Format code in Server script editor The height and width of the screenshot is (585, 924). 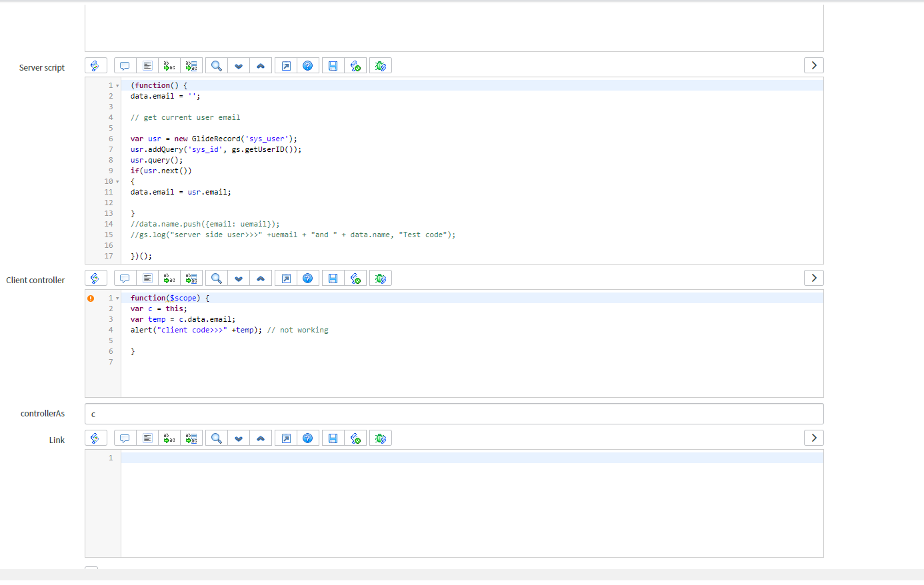coord(147,66)
